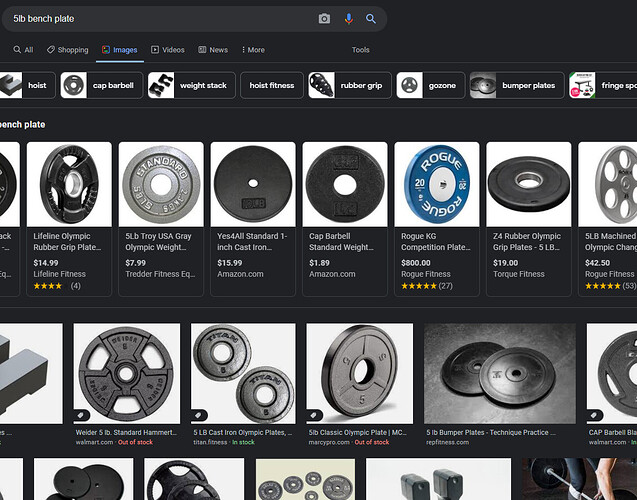Open the Tools options
This screenshot has width=637, height=500.
tap(361, 50)
